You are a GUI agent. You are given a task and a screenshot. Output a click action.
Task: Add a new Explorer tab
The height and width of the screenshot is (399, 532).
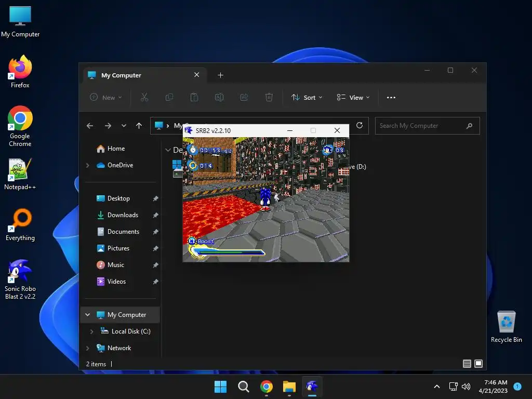[x=220, y=75]
